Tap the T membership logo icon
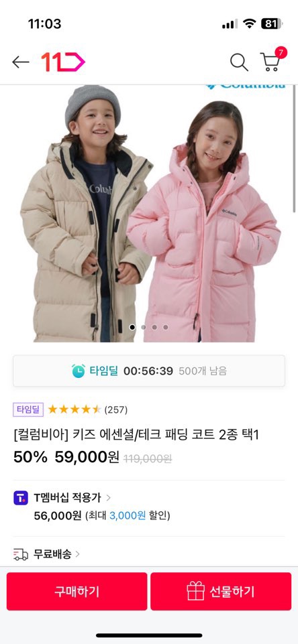This screenshot has width=298, height=644. [x=21, y=498]
